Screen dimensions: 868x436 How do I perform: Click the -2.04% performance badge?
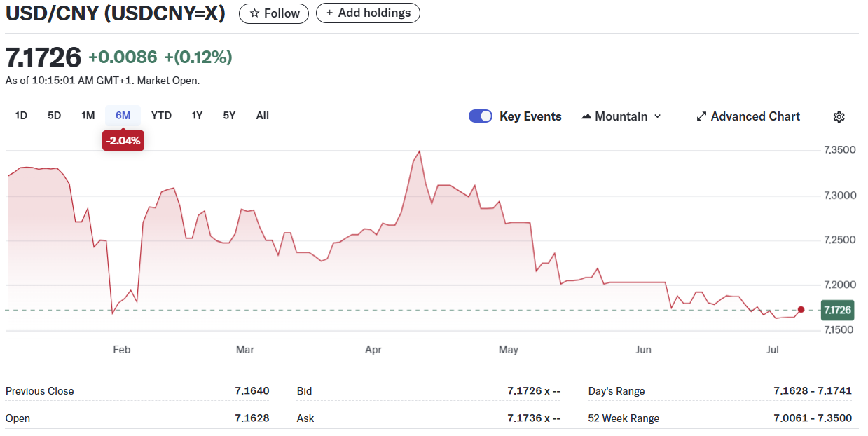[x=123, y=141]
